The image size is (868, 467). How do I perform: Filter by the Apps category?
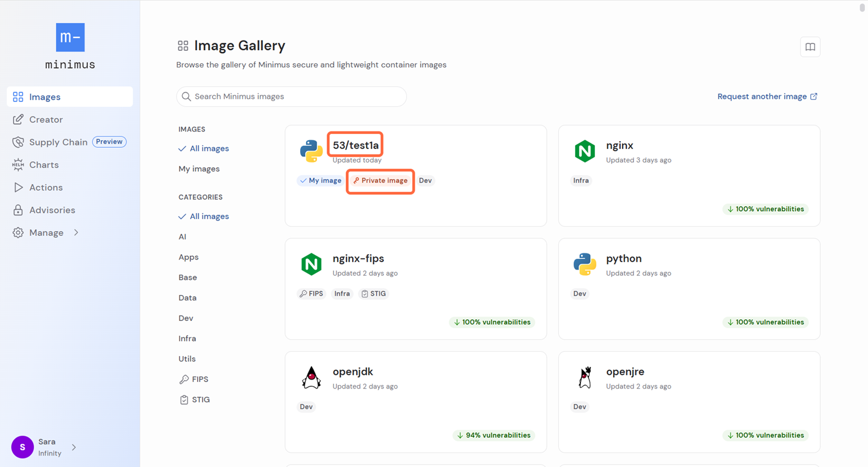pos(189,257)
